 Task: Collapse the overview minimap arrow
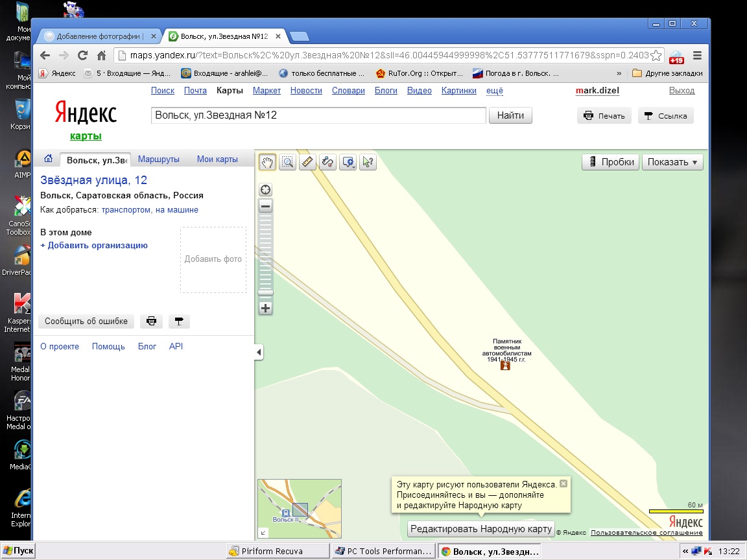(263, 533)
